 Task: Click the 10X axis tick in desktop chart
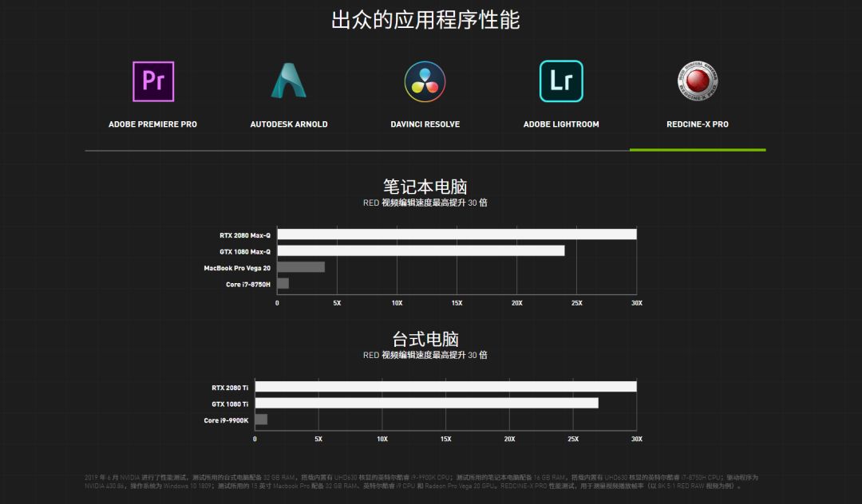click(382, 439)
